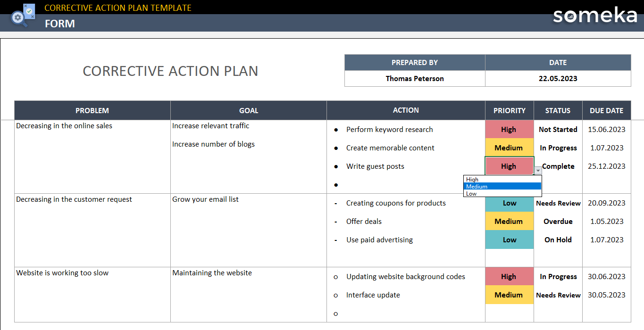Screen dimensions: 644x330
Task: Select the STATUS column header
Action: coord(558,110)
